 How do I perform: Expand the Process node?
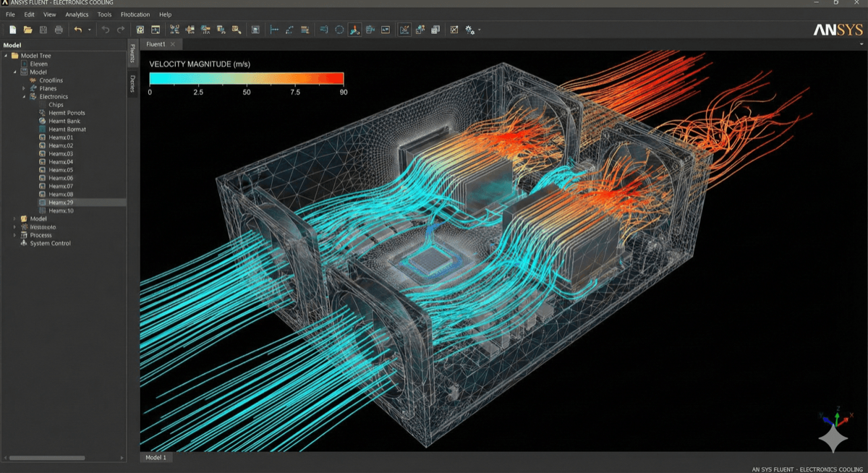(x=14, y=235)
